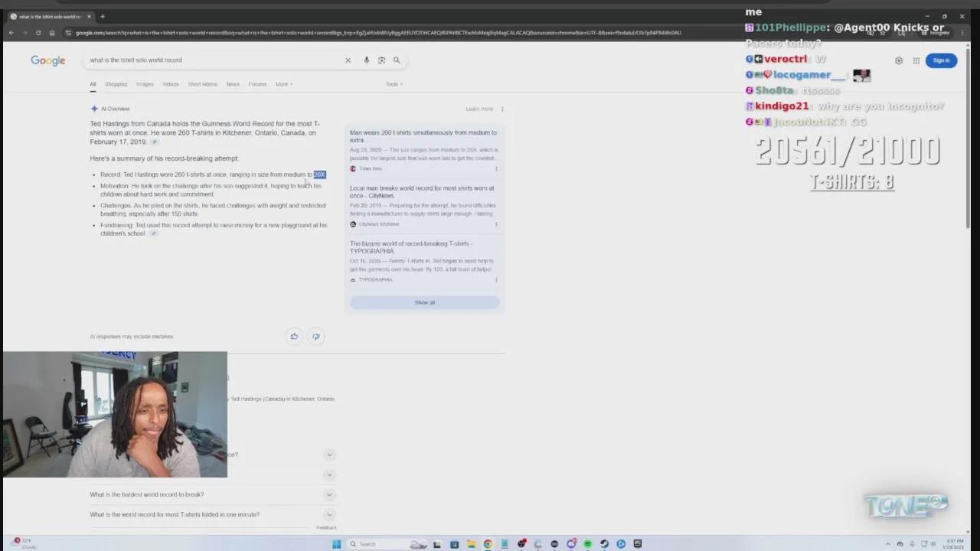The height and width of the screenshot is (551, 980).
Task: Switch to News results tab
Action: pyautogui.click(x=233, y=84)
